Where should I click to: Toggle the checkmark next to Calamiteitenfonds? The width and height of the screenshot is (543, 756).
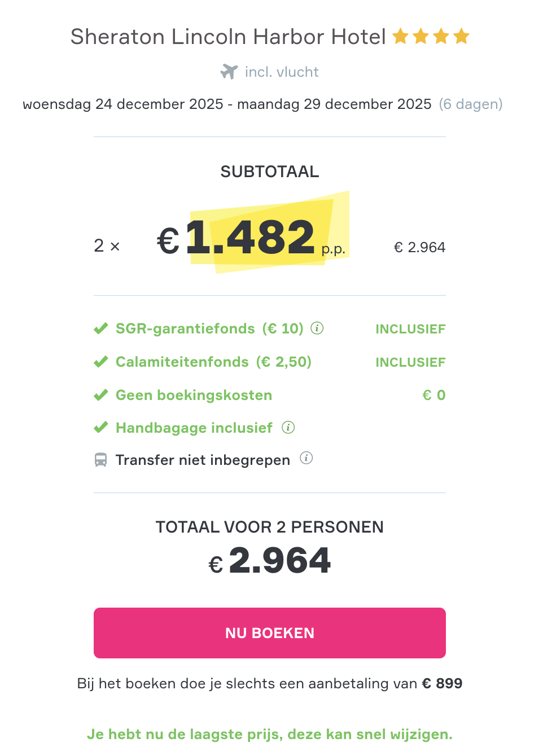tap(100, 361)
